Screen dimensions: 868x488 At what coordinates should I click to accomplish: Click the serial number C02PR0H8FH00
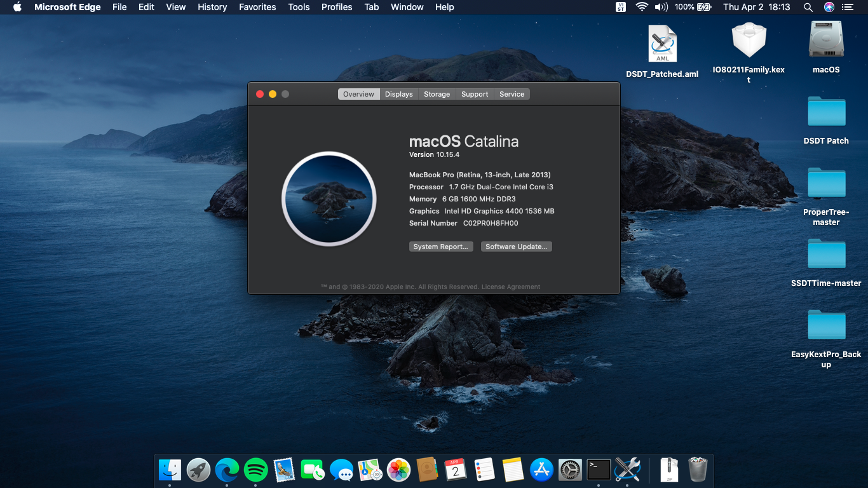(x=491, y=223)
